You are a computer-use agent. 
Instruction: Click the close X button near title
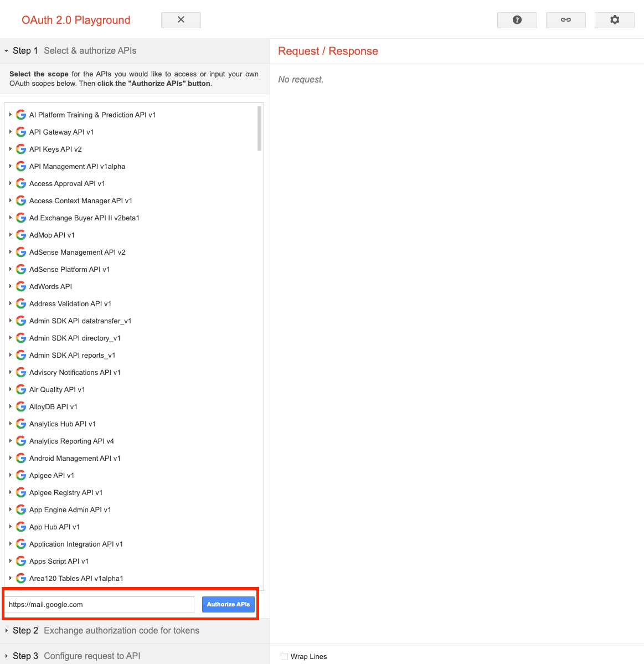[x=181, y=20]
